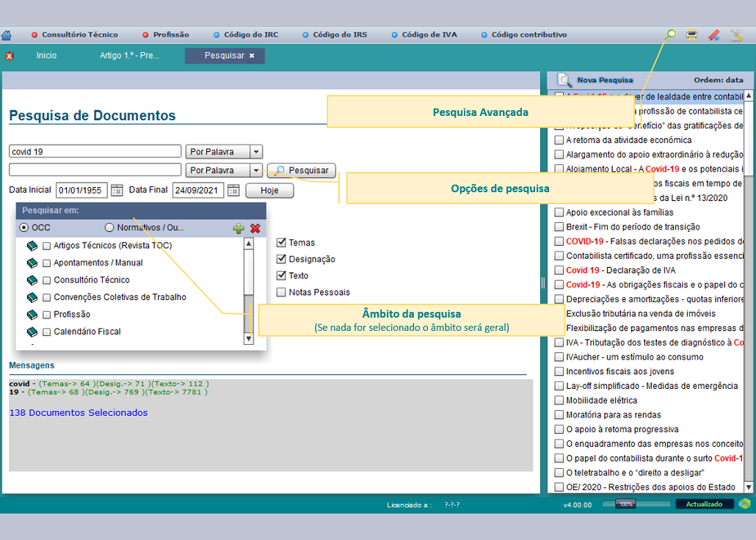The image size is (756, 540).
Task: Click book icon beside Artigos Técnicos
Action: point(32,246)
